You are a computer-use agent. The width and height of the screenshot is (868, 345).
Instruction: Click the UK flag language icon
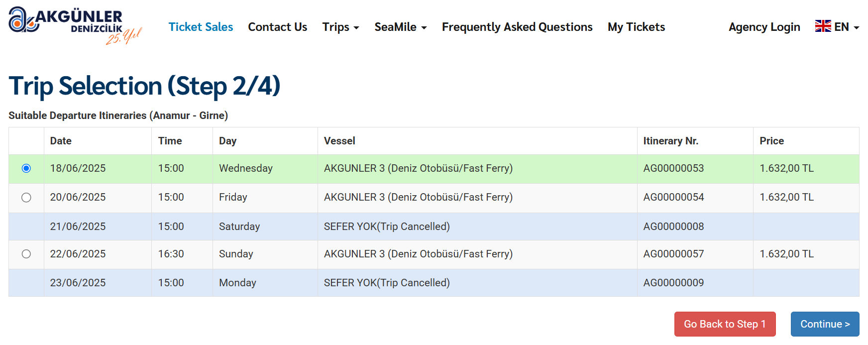pyautogui.click(x=823, y=26)
